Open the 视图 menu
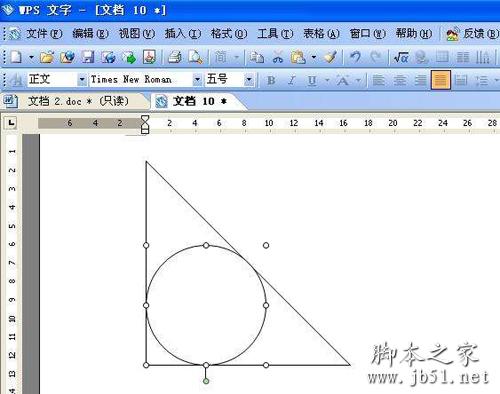500x394 pixels. (137, 34)
